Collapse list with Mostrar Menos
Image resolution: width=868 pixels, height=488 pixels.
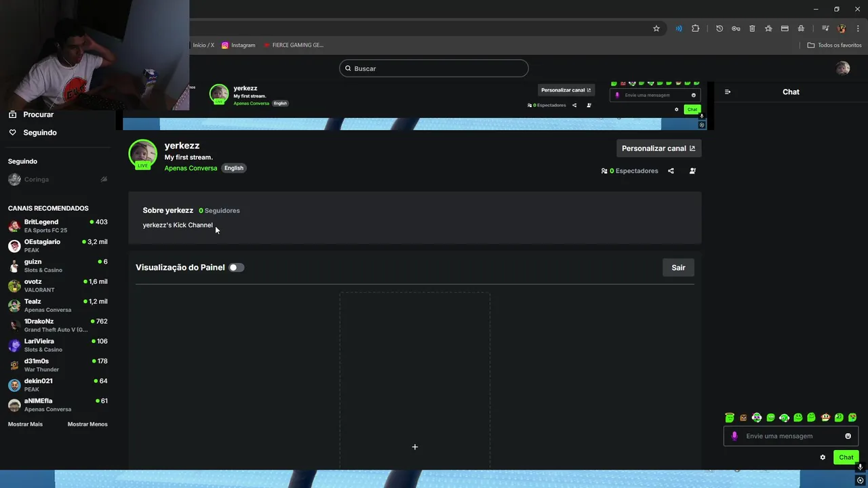[x=87, y=424]
